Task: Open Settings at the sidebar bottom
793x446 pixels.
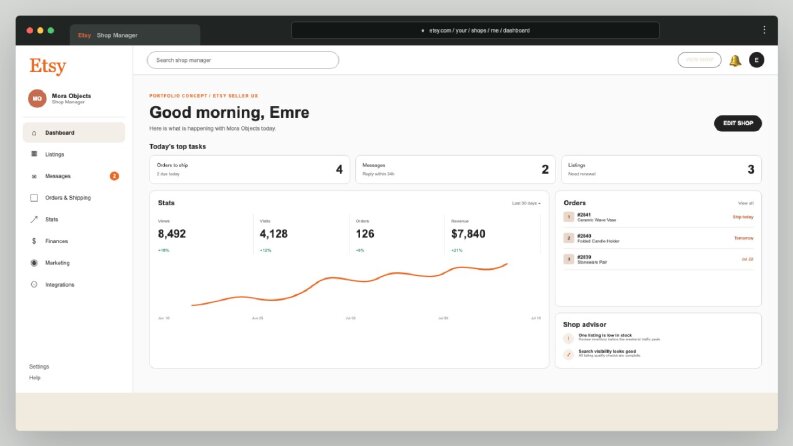Action: coord(39,367)
